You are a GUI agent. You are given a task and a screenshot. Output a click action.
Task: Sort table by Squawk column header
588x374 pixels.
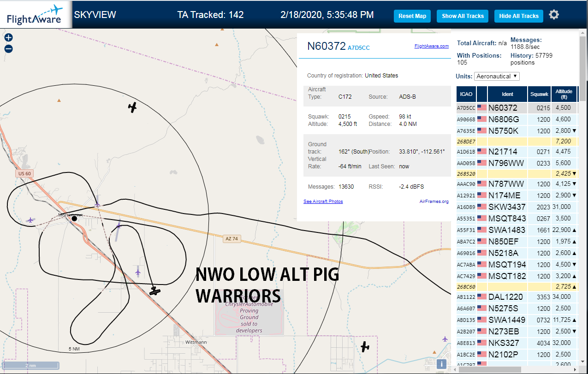point(539,94)
